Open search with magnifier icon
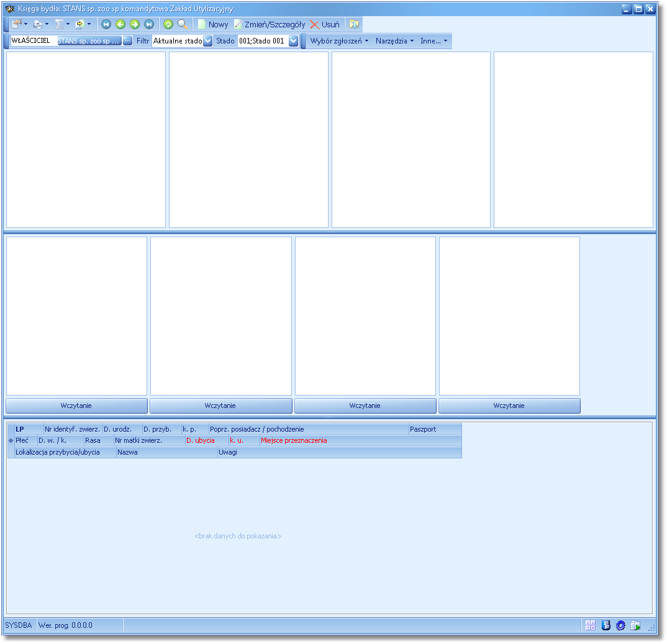Viewport: 667px width, 644px height. [x=183, y=24]
